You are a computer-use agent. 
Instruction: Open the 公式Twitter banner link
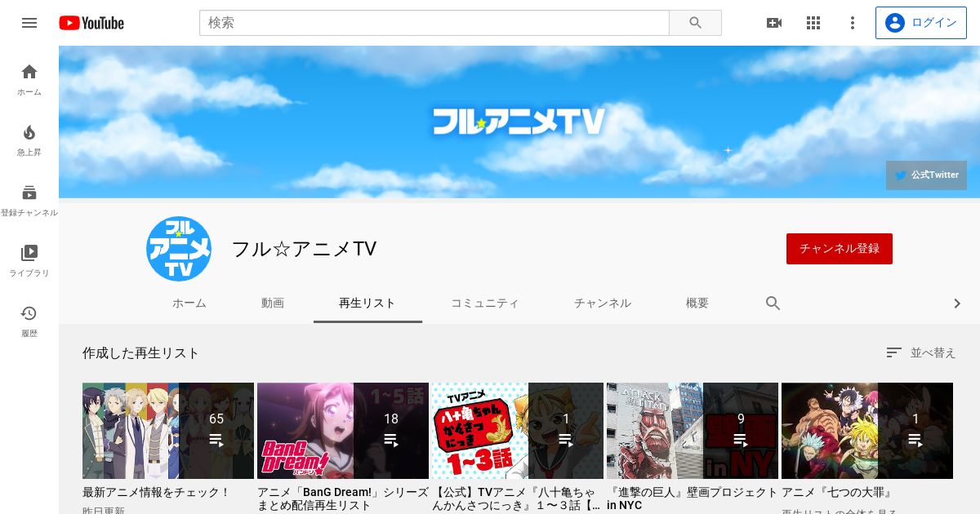pyautogui.click(x=926, y=175)
